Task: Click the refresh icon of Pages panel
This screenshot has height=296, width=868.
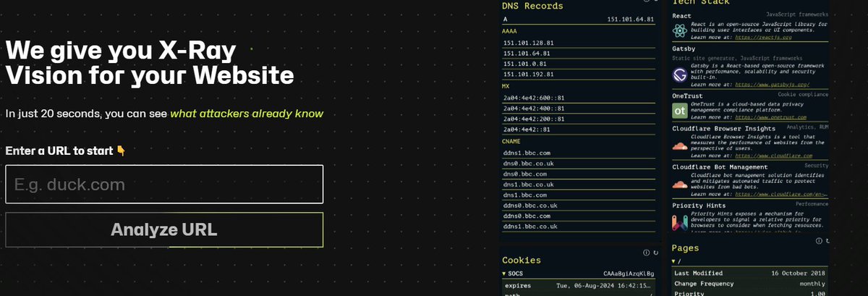Action: 827,241
